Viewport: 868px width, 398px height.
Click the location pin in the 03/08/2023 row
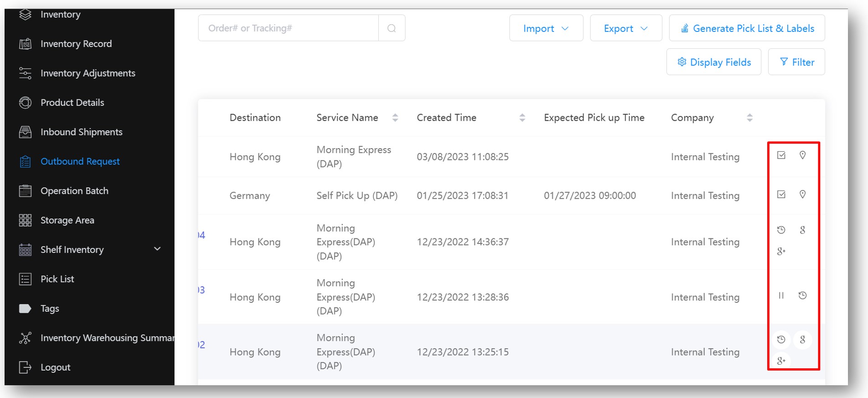802,155
